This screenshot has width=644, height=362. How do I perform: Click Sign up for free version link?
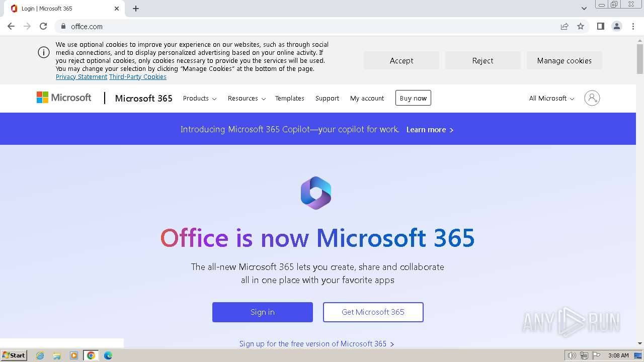click(317, 344)
